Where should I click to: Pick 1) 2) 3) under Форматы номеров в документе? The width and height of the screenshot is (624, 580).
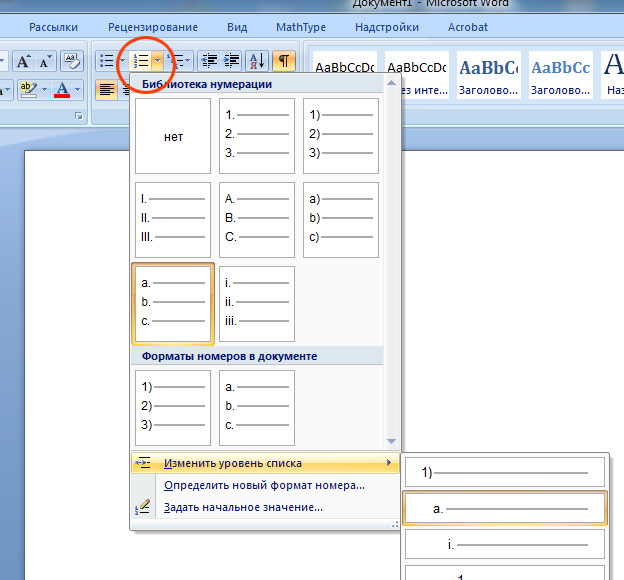click(x=173, y=408)
